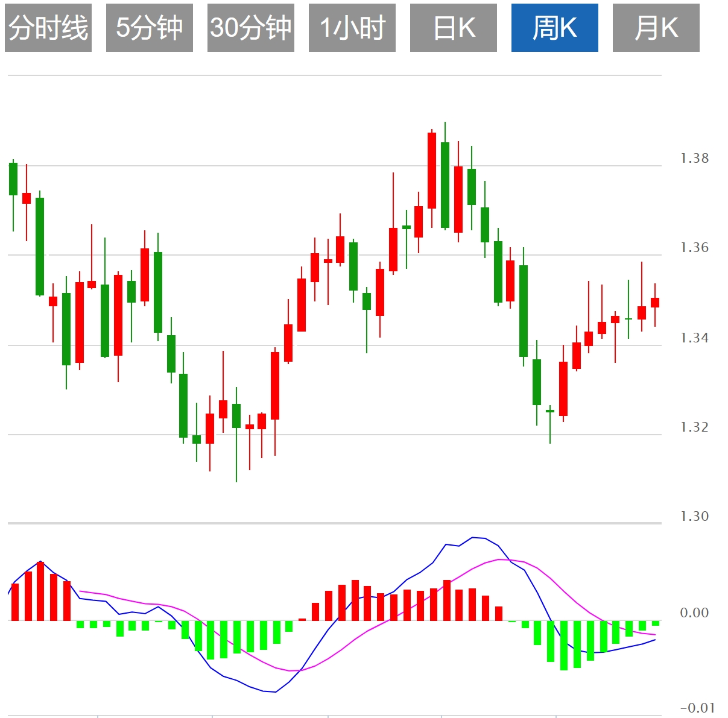Select the 30分钟 interval tab

251,28
